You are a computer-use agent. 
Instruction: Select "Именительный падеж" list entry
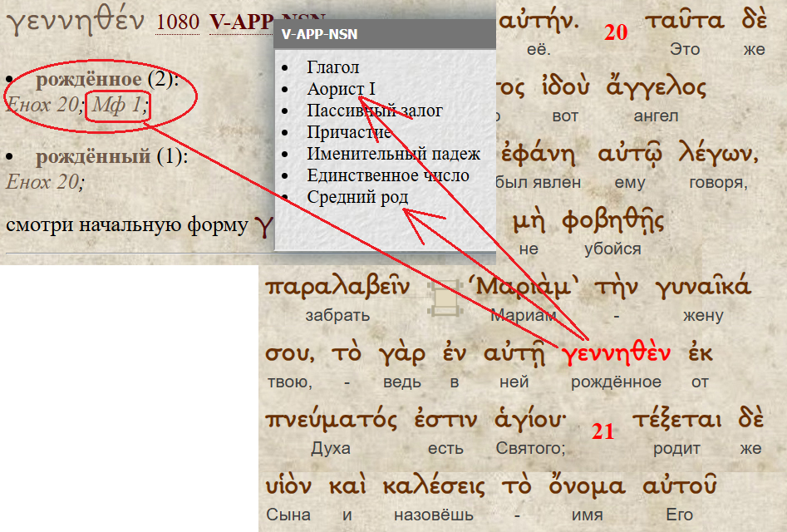tap(393, 154)
